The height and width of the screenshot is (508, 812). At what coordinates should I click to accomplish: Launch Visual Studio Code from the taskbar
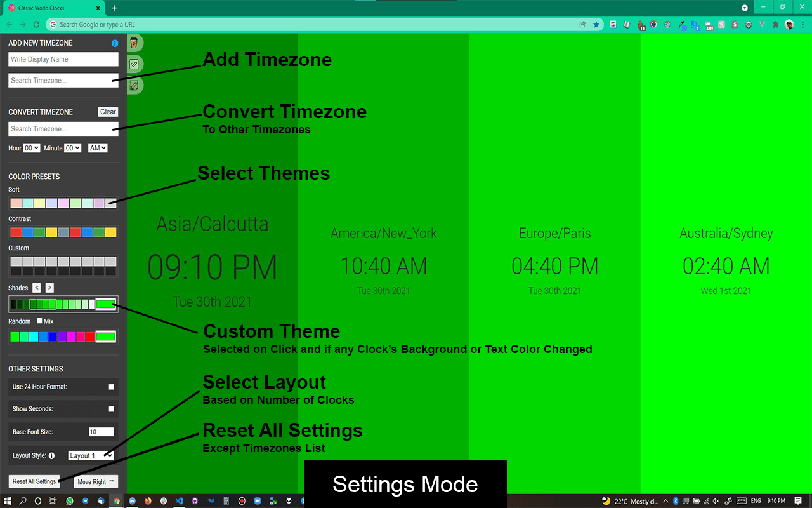point(179,501)
